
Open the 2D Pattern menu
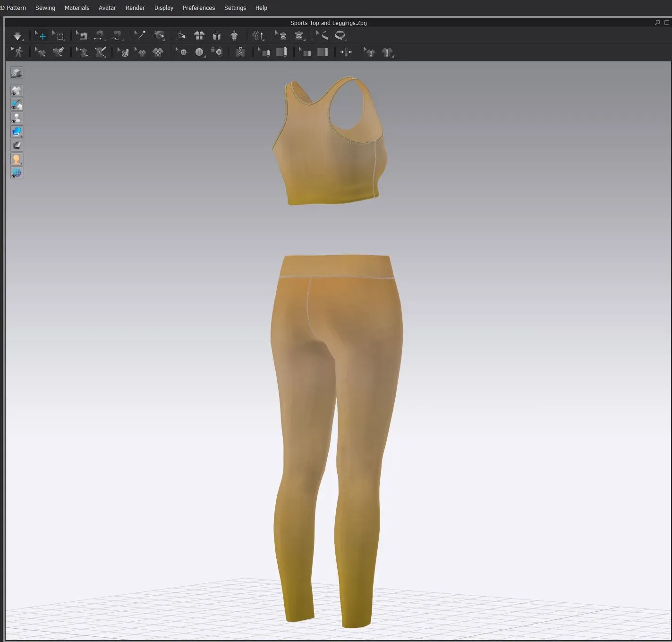(13, 8)
